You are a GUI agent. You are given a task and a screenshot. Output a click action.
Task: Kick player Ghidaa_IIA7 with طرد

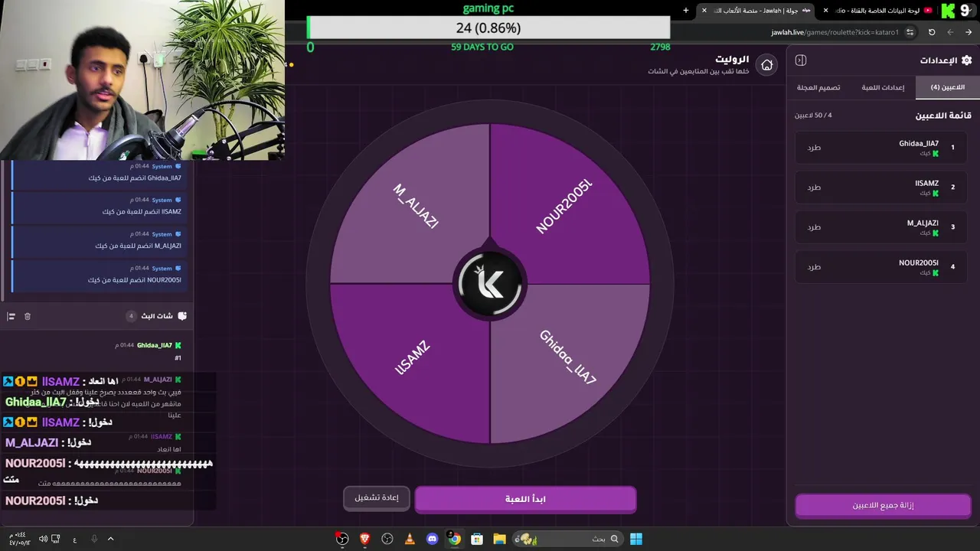814,147
